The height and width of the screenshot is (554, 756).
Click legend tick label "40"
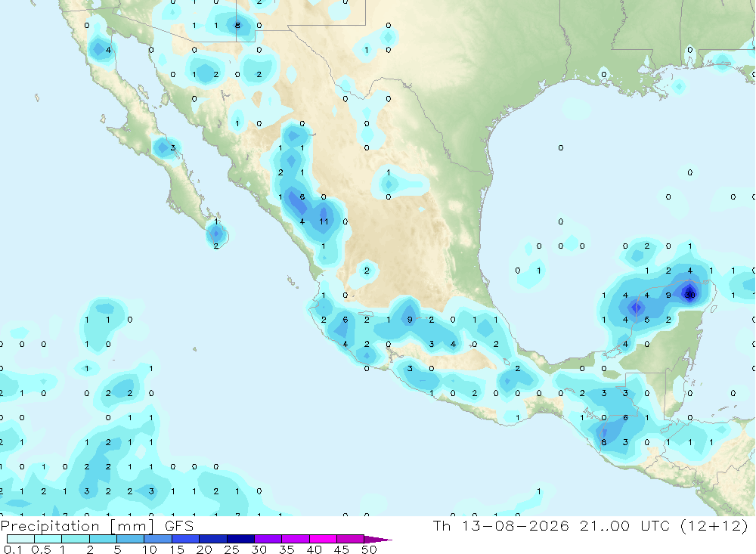(314, 549)
